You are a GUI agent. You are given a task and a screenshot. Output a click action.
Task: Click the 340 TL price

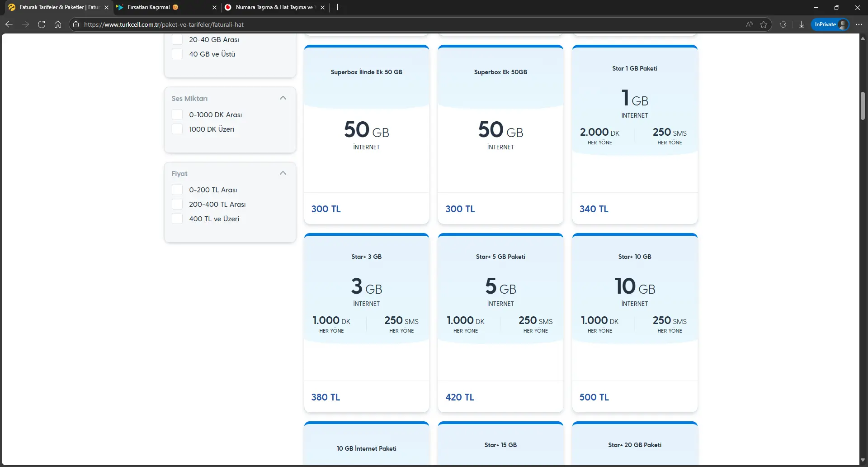tap(594, 209)
